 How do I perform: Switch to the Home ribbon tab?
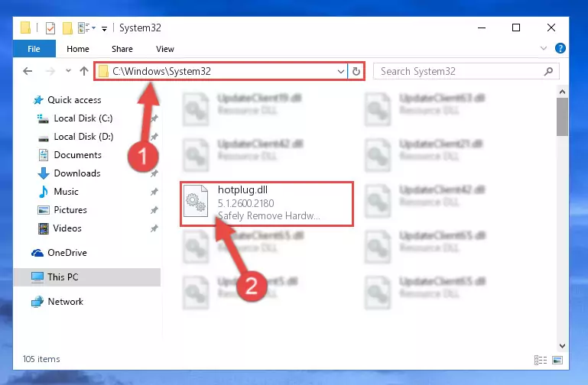78,49
